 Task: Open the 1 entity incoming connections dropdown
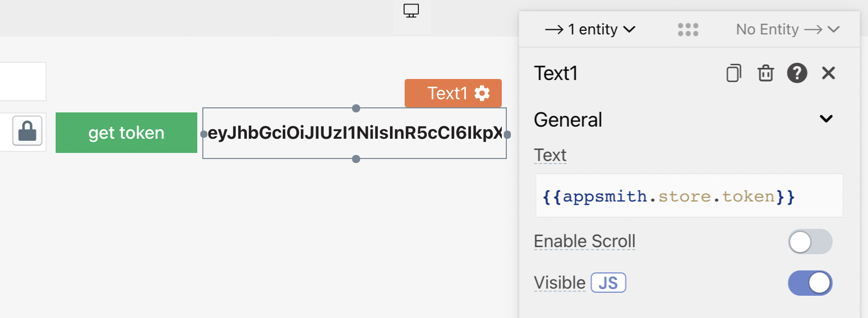pos(590,29)
